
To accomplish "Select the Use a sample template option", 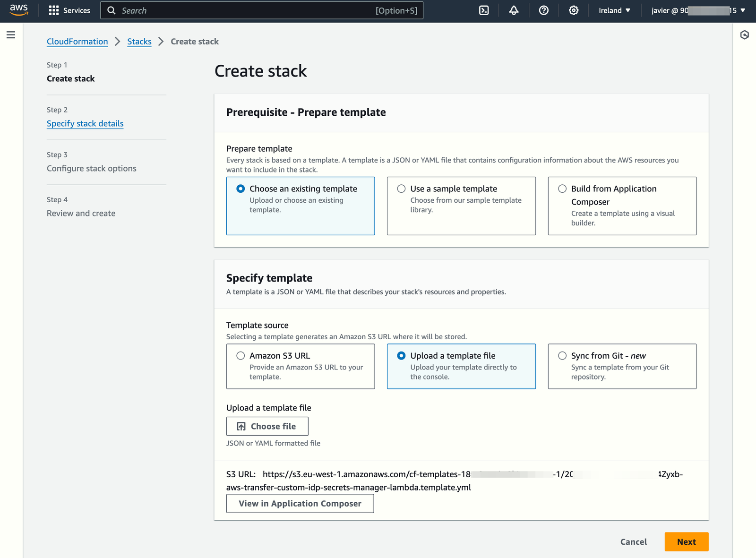I will 402,189.
